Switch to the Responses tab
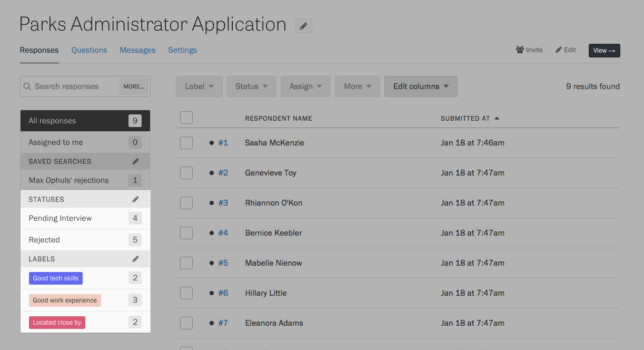Viewport: 644px width, 350px height. point(39,50)
